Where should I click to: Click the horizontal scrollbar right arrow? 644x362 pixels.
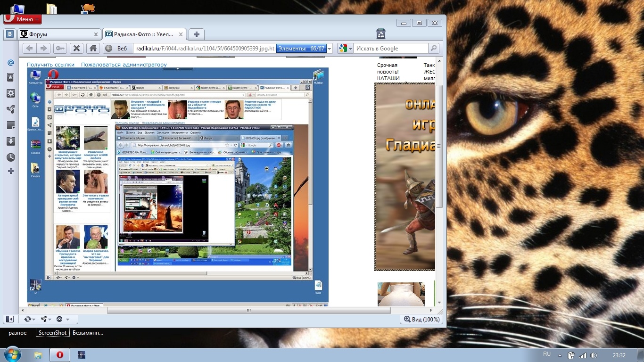click(x=431, y=311)
